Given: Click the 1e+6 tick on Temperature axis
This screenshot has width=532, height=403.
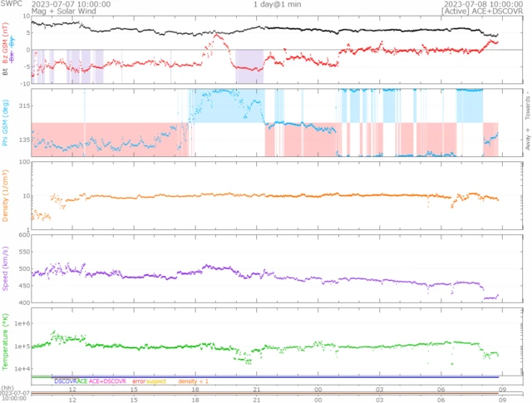Looking at the screenshot, I should coord(22,323).
